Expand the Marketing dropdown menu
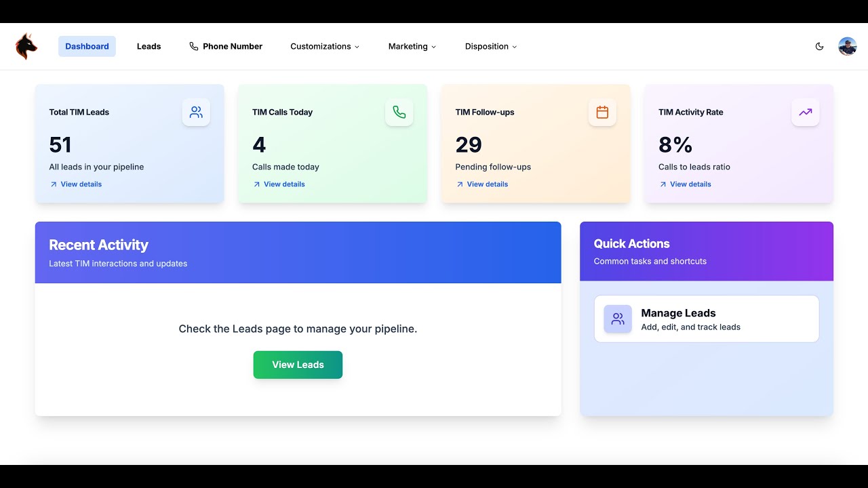This screenshot has height=488, width=868. (x=412, y=46)
